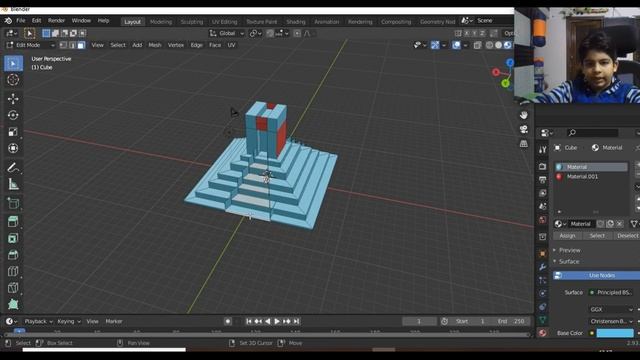Image resolution: width=640 pixels, height=360 pixels.
Task: Switch to solid viewport shading
Action: (498, 45)
